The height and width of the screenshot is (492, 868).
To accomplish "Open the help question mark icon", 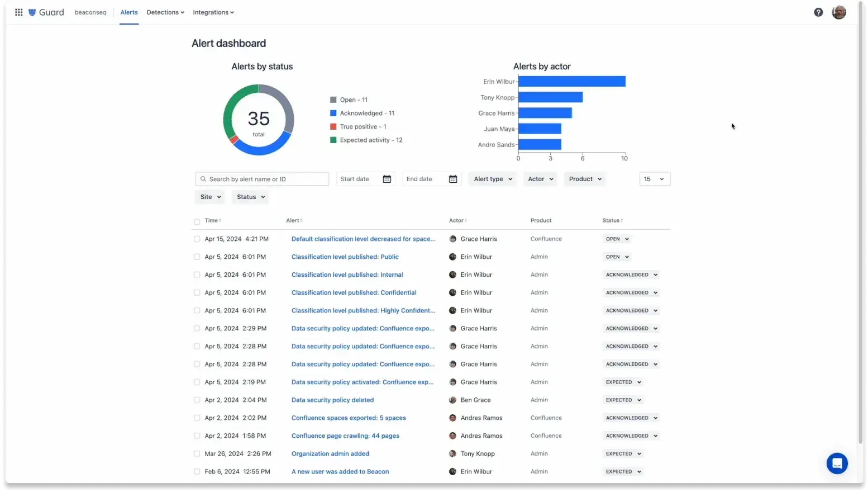I will pyautogui.click(x=818, y=12).
